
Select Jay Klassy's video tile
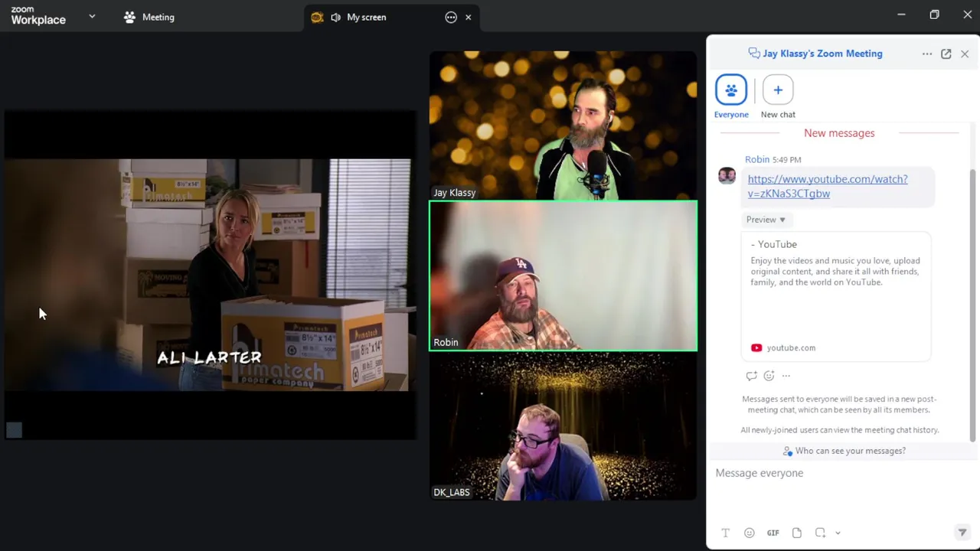pos(563,126)
